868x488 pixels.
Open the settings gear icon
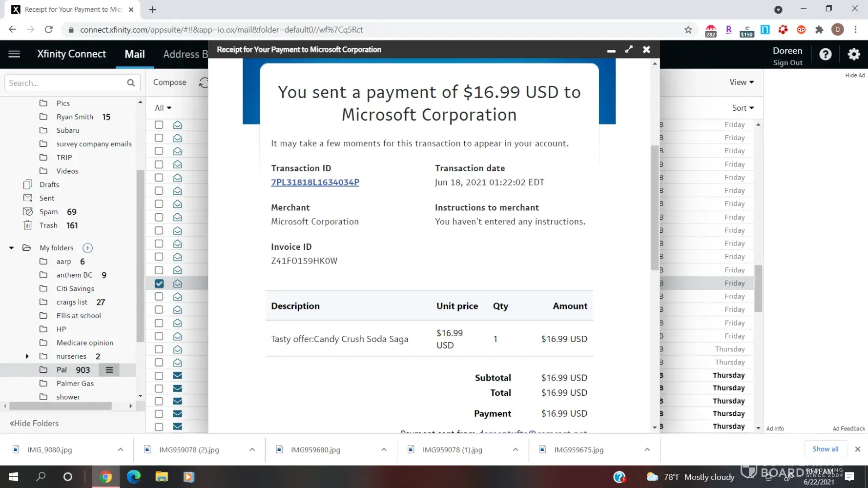(854, 54)
